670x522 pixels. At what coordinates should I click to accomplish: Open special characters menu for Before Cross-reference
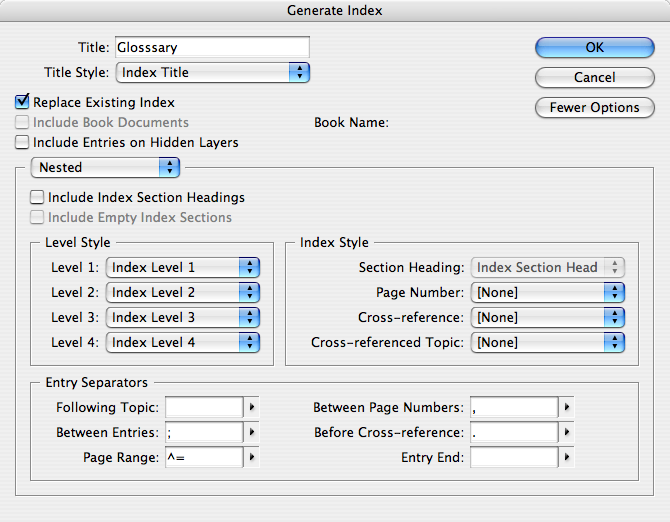point(567,432)
